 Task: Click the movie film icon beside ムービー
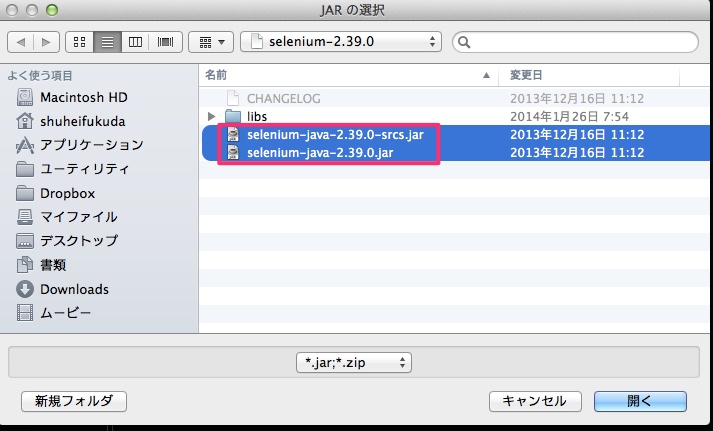(25, 313)
